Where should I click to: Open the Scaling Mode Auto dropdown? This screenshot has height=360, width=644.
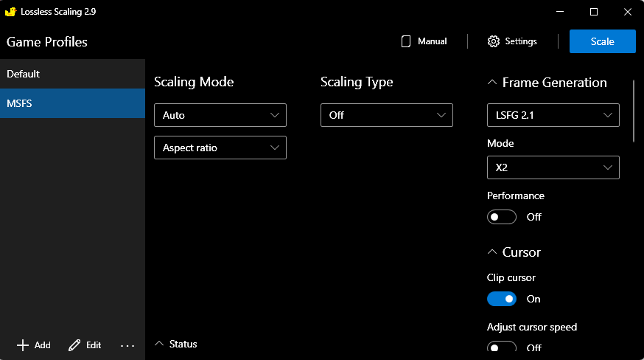tap(220, 115)
